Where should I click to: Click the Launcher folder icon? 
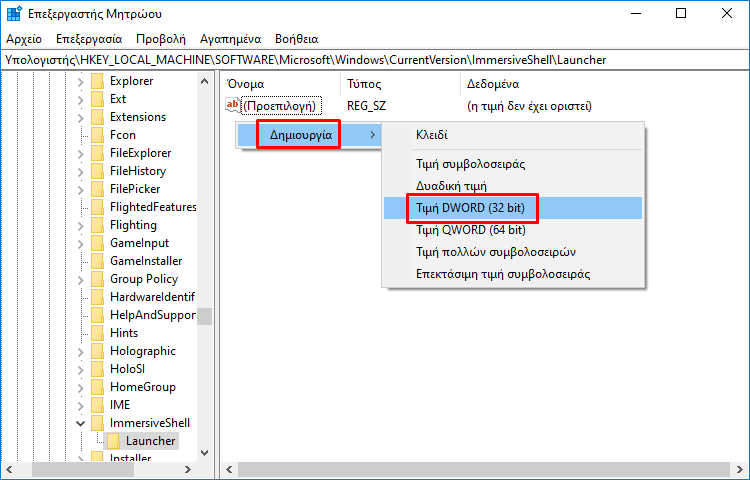(114, 441)
